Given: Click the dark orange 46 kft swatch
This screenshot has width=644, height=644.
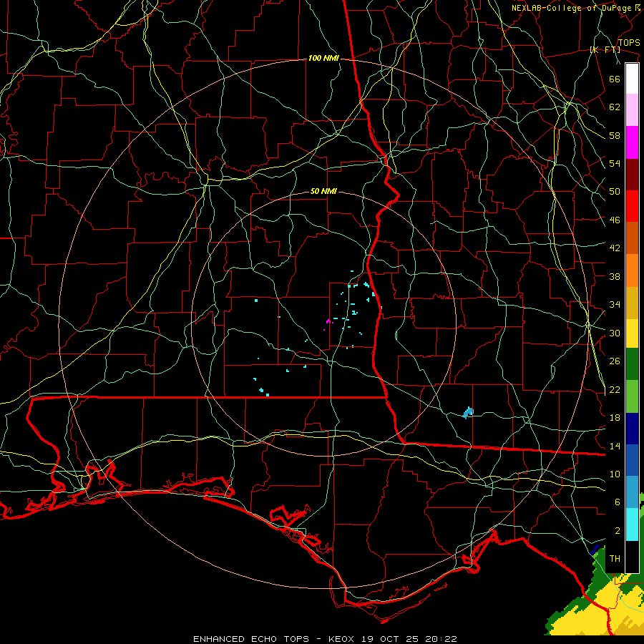Looking at the screenshot, I should pos(632,238).
